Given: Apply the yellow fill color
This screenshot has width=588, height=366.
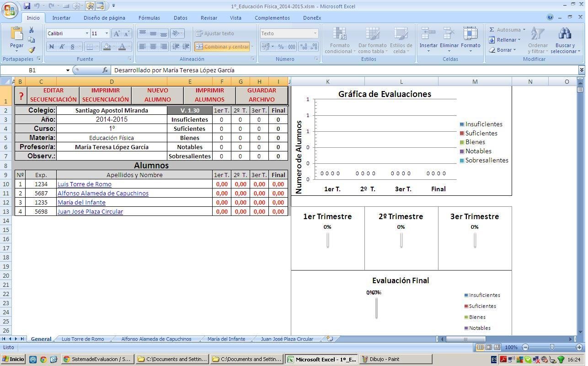Looking at the screenshot, I should coord(107,47).
